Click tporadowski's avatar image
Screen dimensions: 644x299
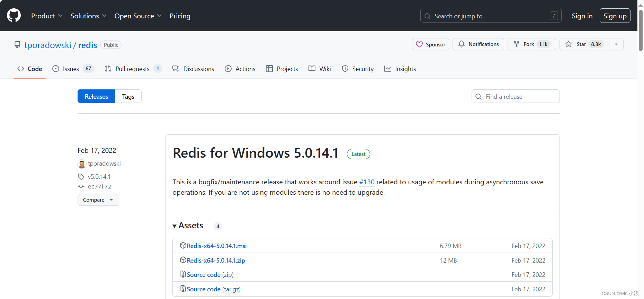pyautogui.click(x=82, y=164)
